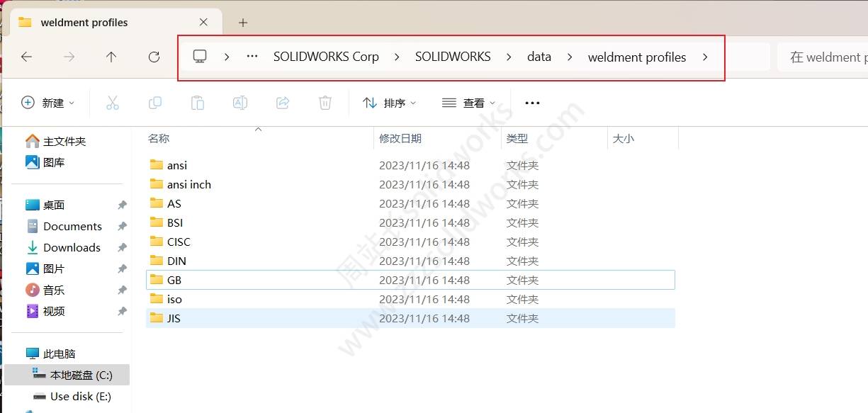Click the Back navigation arrow
The width and height of the screenshot is (868, 413).
pyautogui.click(x=27, y=57)
